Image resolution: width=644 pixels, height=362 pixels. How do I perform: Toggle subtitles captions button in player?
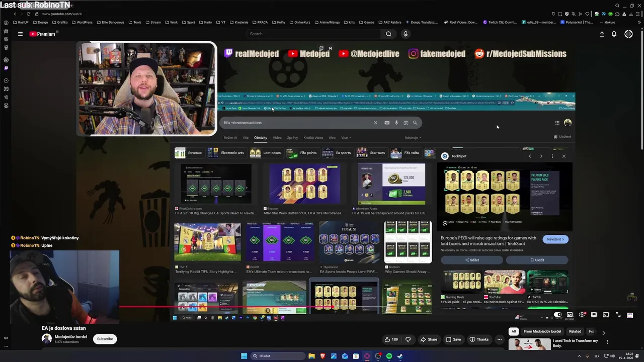(x=570, y=315)
